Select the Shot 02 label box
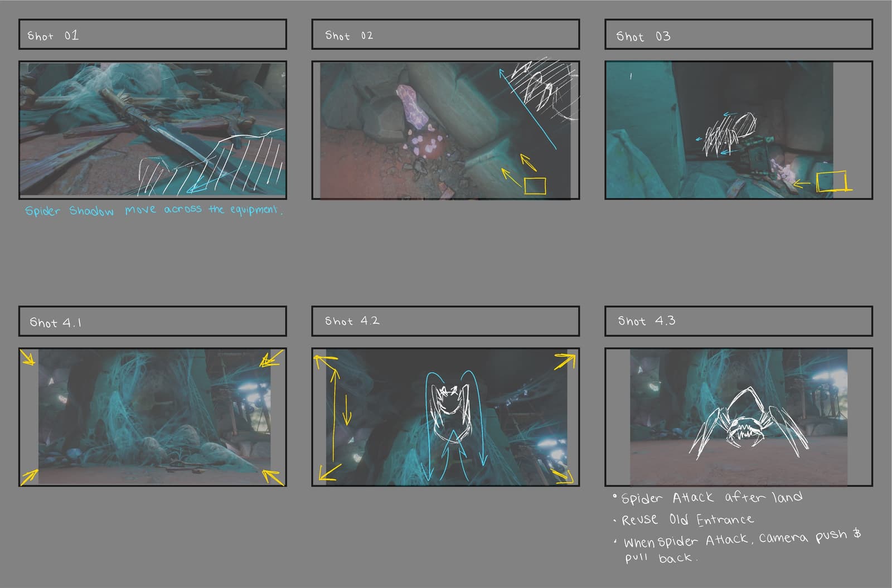 (x=445, y=35)
